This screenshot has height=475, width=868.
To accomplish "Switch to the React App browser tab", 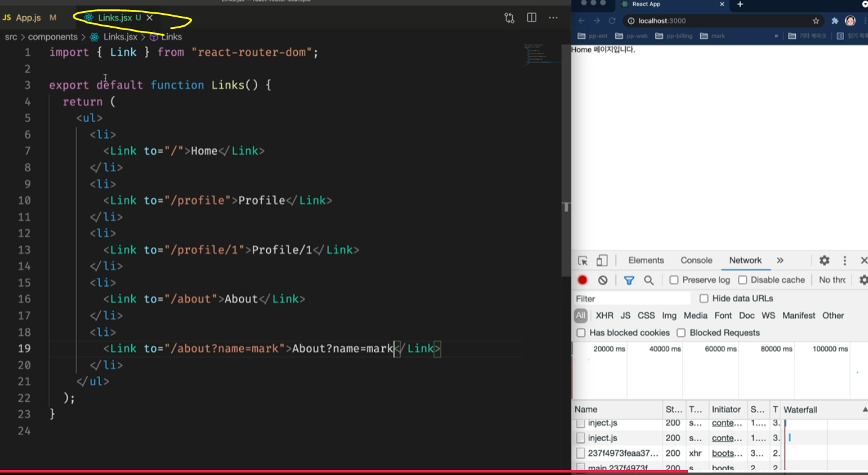I will pyautogui.click(x=669, y=4).
